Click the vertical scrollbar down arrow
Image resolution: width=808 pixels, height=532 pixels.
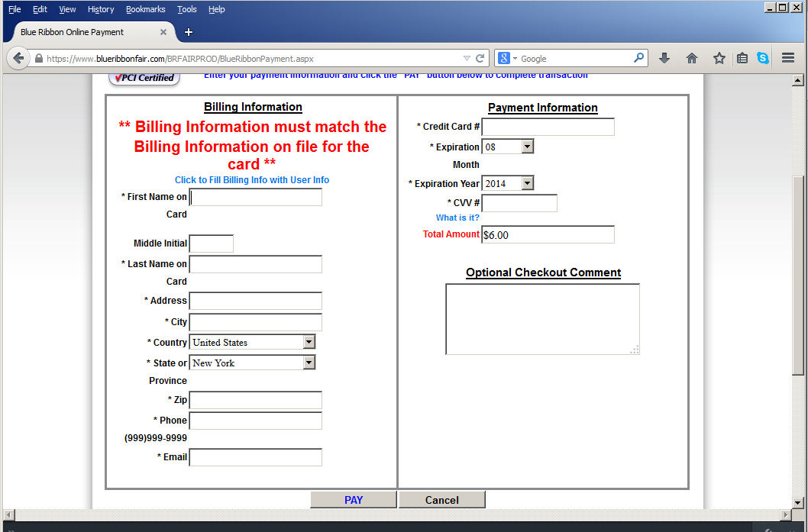pos(798,503)
